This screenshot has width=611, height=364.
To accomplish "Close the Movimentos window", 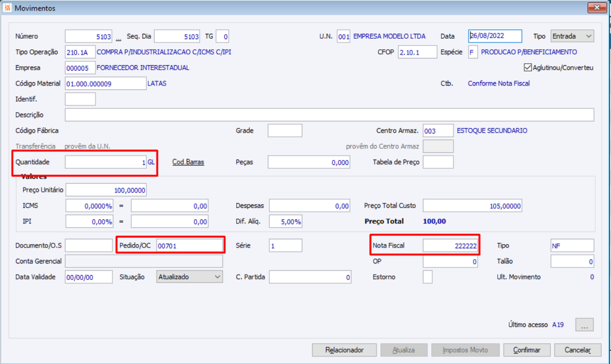I will point(597,7).
